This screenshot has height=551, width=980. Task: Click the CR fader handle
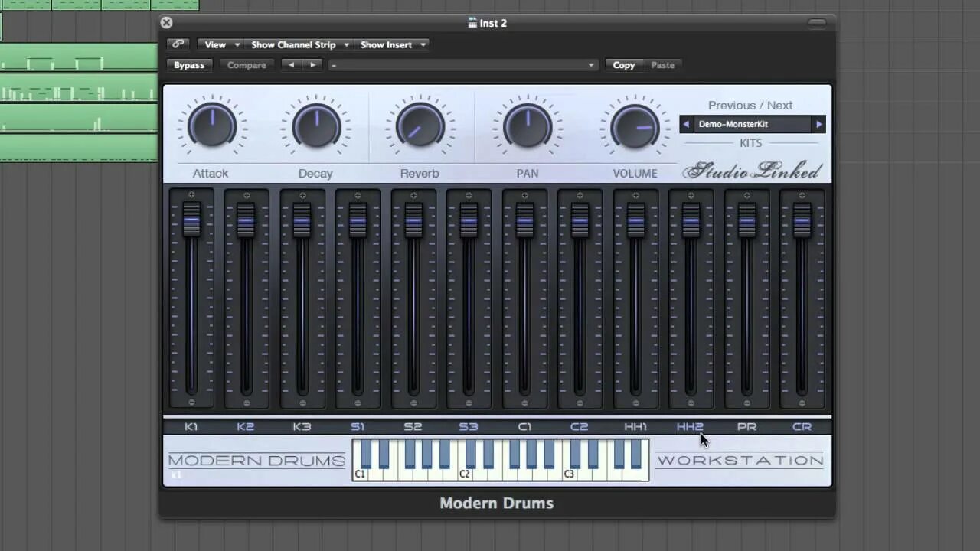click(x=802, y=220)
